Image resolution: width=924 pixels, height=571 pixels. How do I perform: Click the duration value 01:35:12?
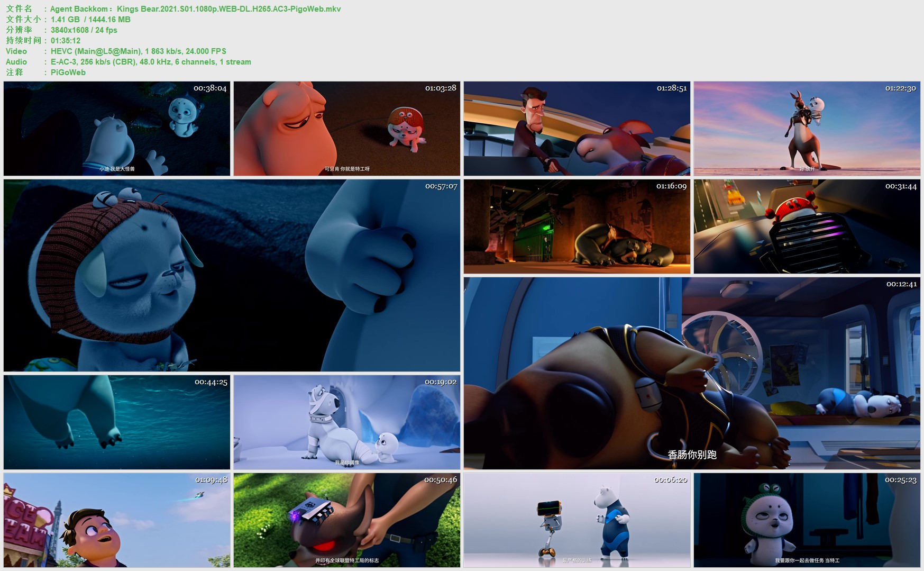coord(66,41)
